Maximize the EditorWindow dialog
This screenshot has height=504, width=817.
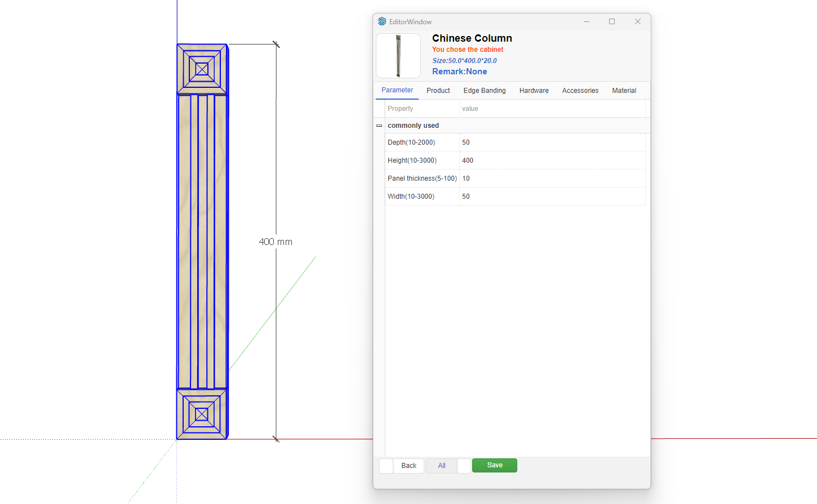coord(611,21)
